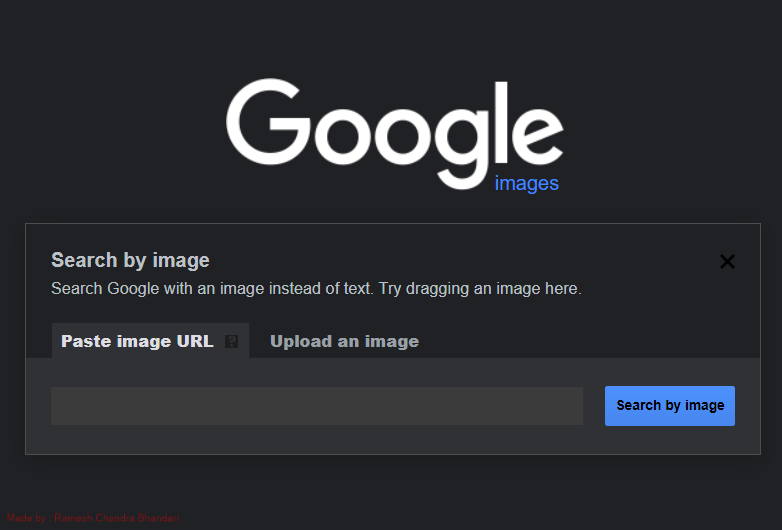Select the Paste image URL tab
The width and height of the screenshot is (782, 530).
(150, 341)
